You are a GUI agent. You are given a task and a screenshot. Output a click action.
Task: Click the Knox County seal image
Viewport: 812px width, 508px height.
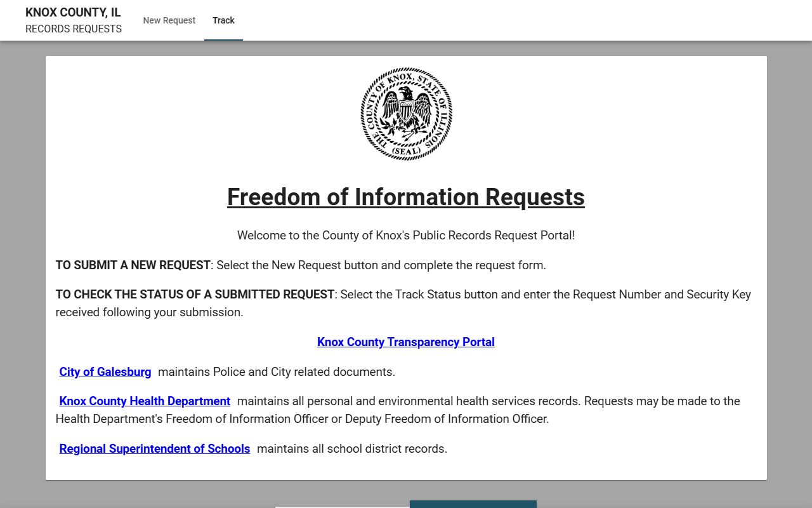click(x=406, y=114)
